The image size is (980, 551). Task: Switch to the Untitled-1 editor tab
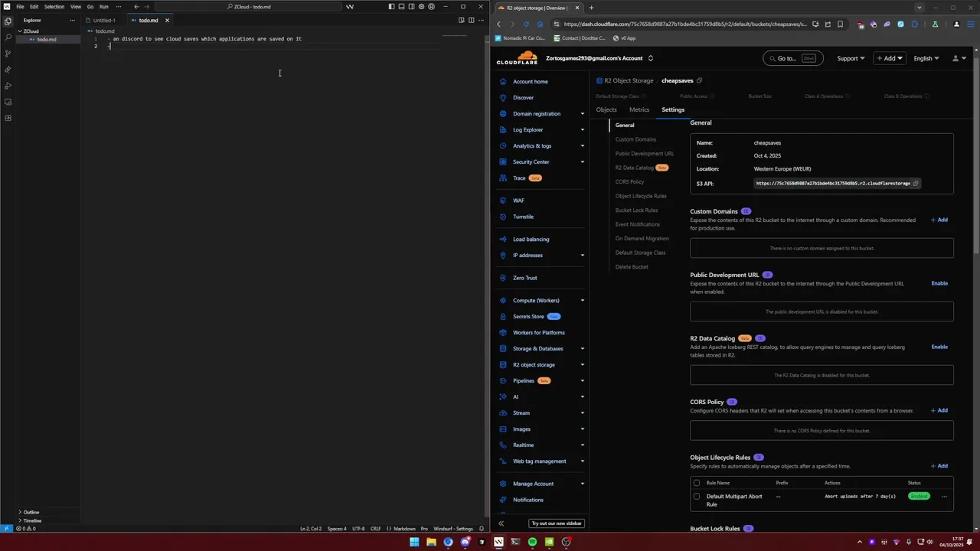[x=104, y=21]
